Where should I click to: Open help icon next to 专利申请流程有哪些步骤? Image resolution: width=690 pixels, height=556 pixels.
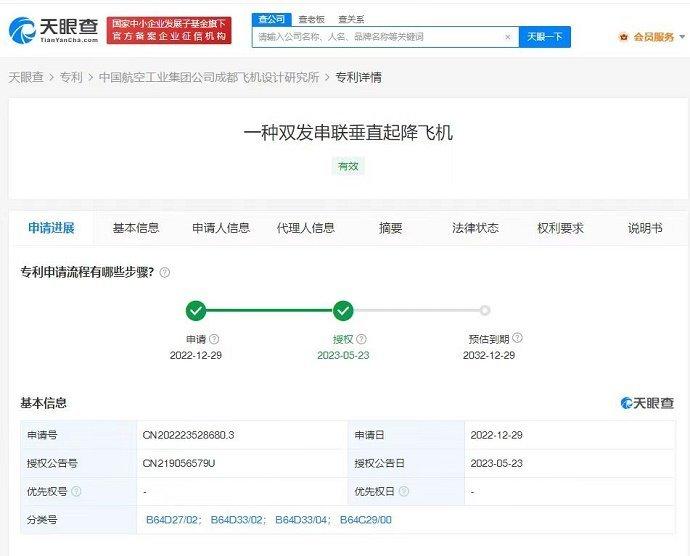coord(165,272)
